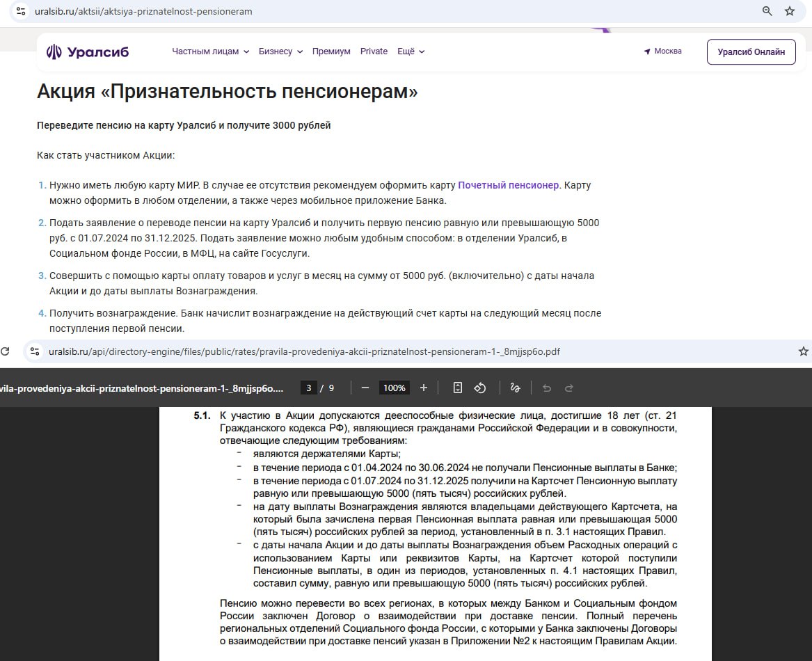Viewport: 812px width, 661px height.
Task: Expand the Ещё menu
Action: (x=411, y=51)
